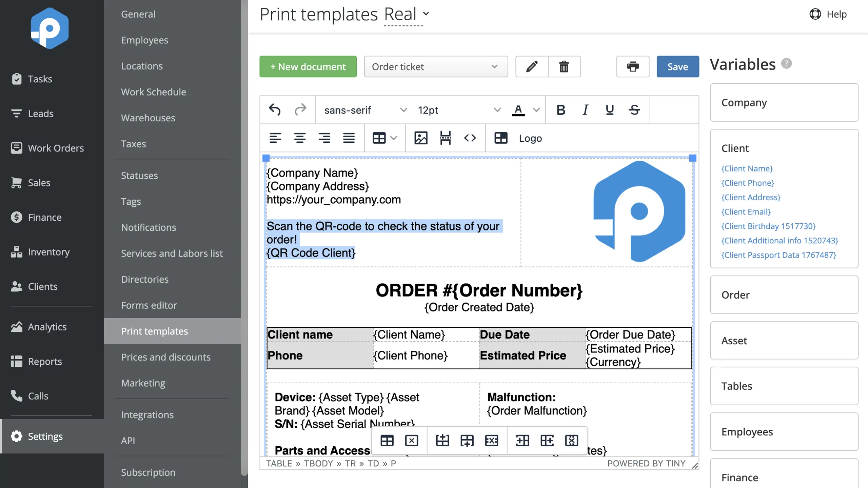Open source code view icon
868x488 pixels.
click(x=470, y=138)
